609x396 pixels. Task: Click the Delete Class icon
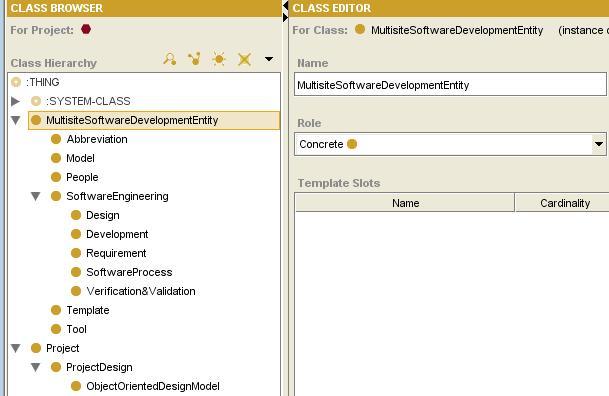(x=244, y=59)
